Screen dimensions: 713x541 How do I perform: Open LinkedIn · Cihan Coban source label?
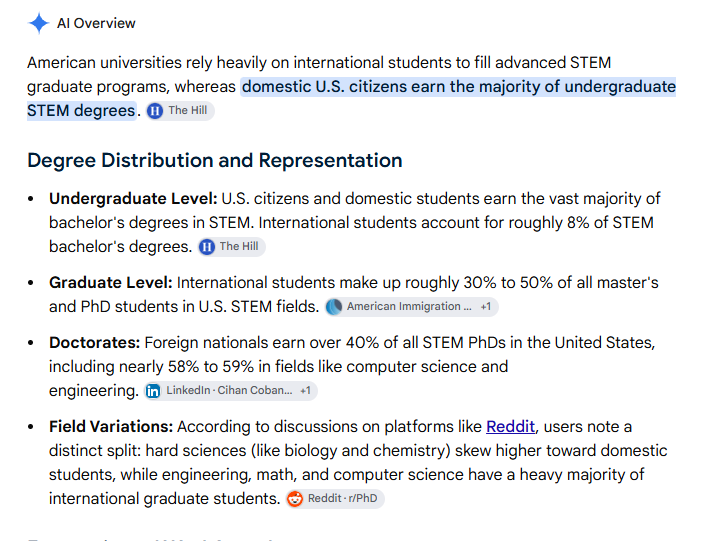click(229, 391)
